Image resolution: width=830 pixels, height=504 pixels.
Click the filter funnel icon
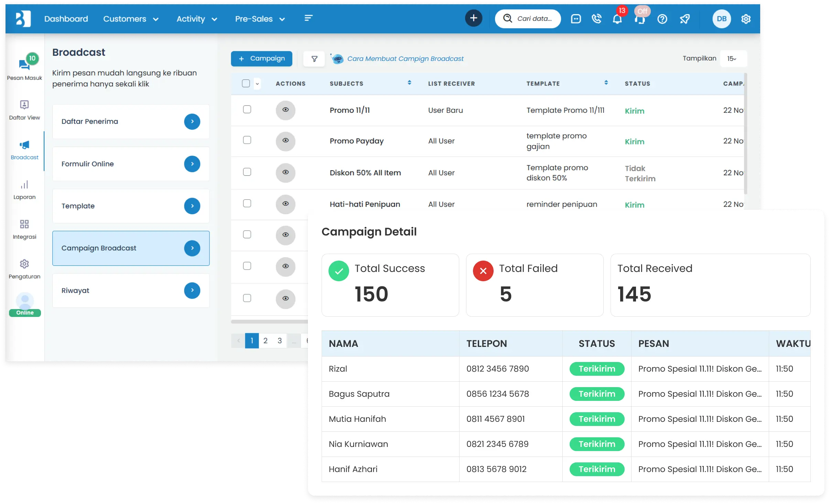314,59
